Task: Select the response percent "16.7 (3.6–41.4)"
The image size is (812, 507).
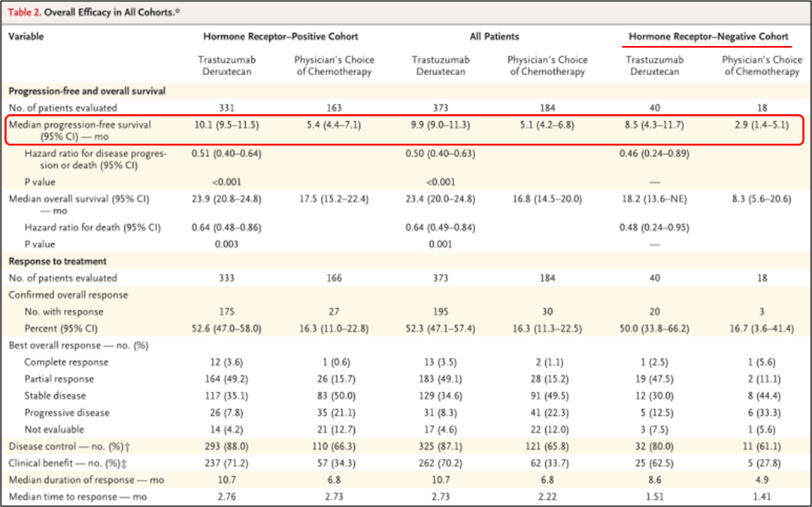Action: 762,329
